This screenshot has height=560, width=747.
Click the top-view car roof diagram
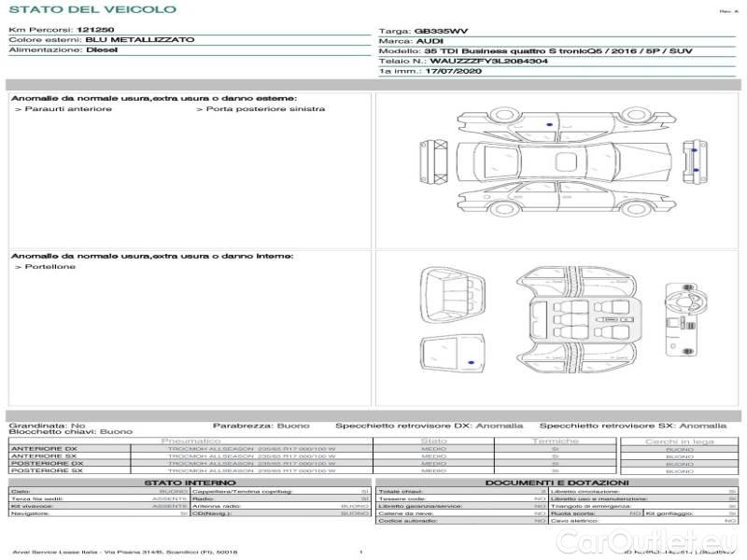[558, 160]
